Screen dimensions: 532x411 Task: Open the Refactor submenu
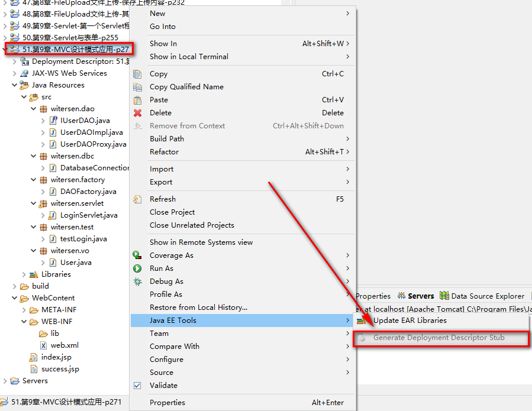pos(243,152)
